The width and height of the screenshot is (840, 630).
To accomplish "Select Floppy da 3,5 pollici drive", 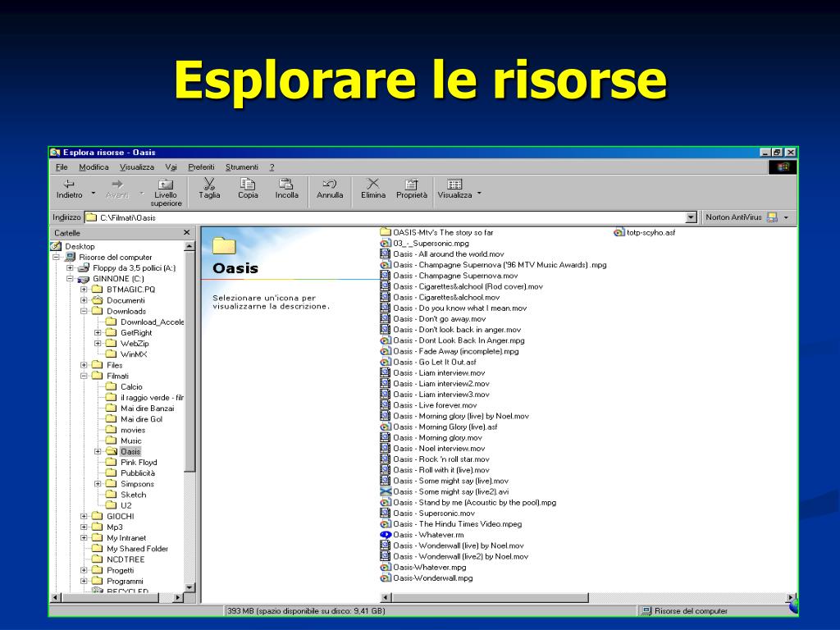I will (134, 268).
